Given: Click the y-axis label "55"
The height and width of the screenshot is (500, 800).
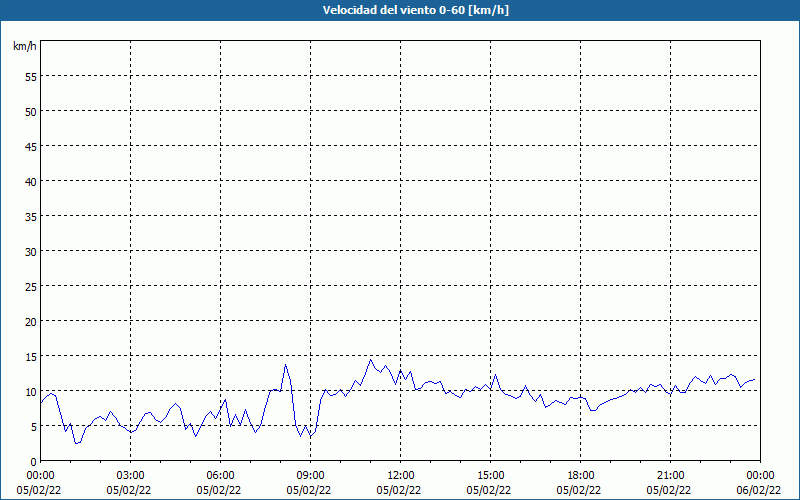Looking at the screenshot, I should (x=31, y=77).
